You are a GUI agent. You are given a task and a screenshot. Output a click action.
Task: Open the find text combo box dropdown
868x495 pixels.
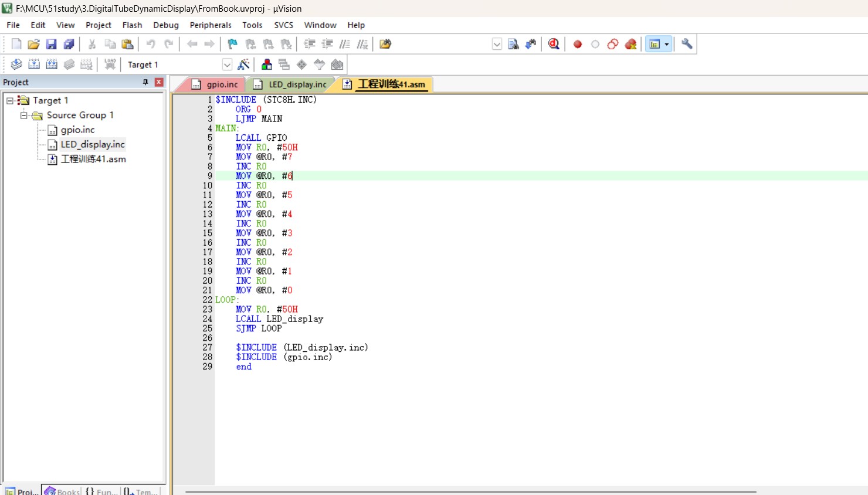(497, 44)
